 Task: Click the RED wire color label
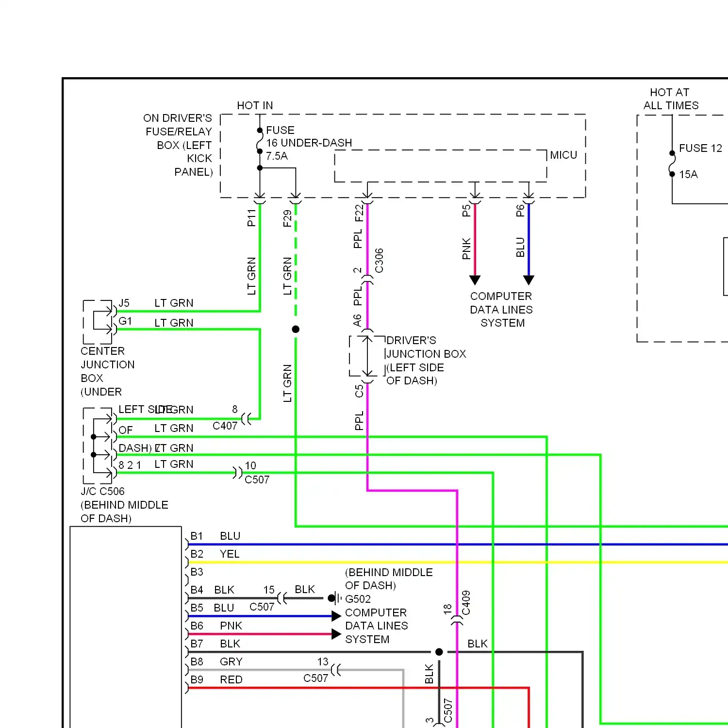(231, 679)
